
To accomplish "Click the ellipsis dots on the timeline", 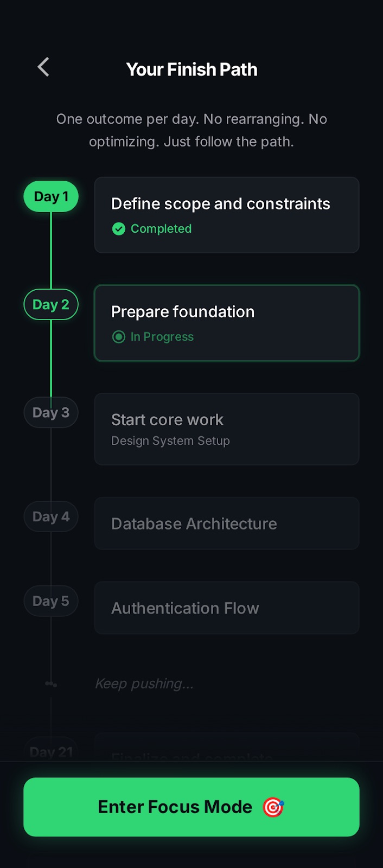I will click(50, 684).
